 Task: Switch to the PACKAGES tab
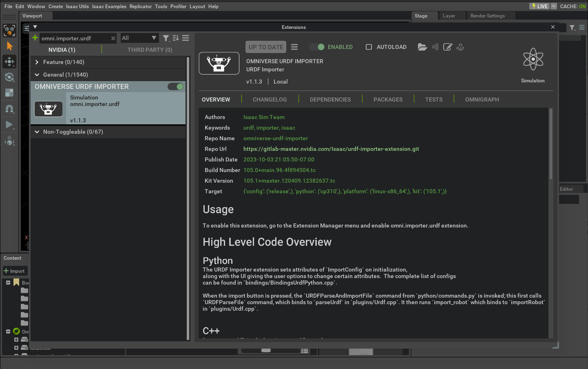(388, 99)
